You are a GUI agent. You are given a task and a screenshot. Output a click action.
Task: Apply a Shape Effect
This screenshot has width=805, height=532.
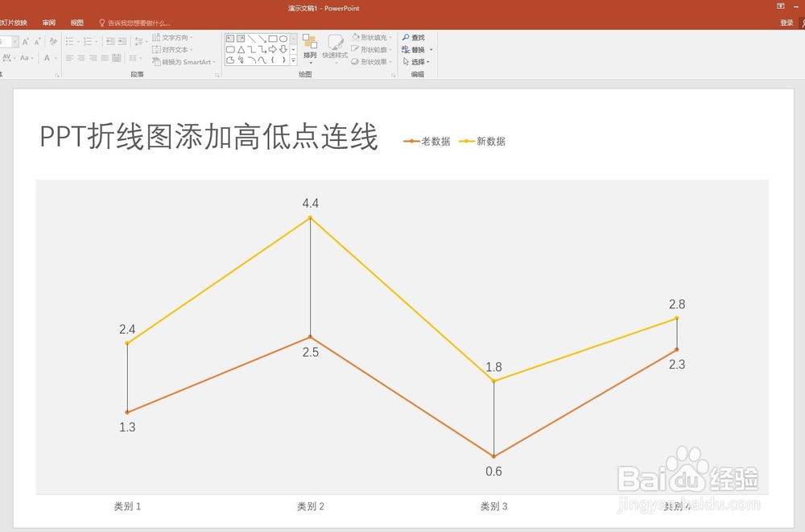372,60
